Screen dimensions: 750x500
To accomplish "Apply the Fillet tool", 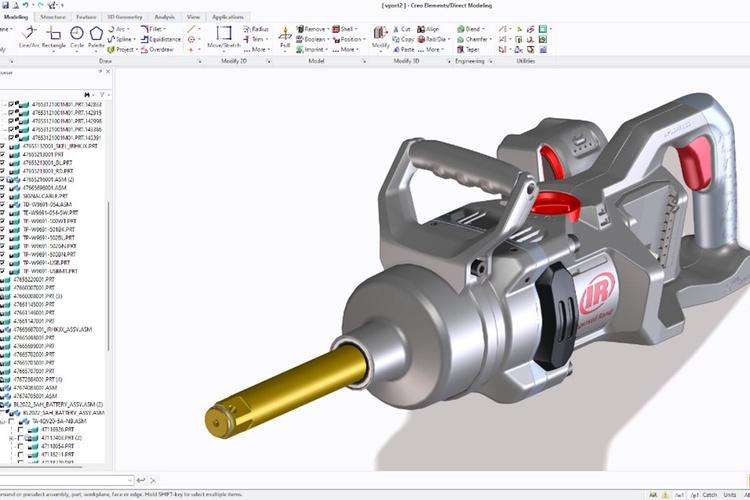I will click(x=154, y=29).
